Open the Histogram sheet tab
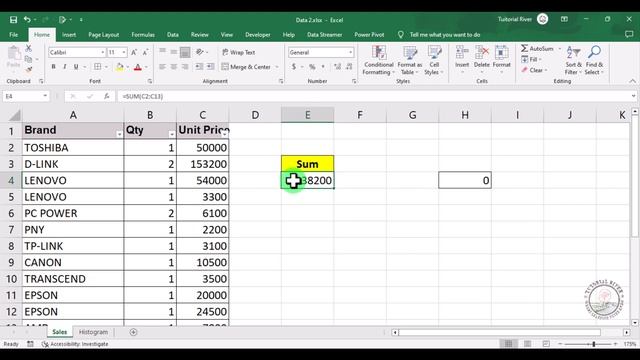This screenshot has width=640, height=360. pos(93,332)
